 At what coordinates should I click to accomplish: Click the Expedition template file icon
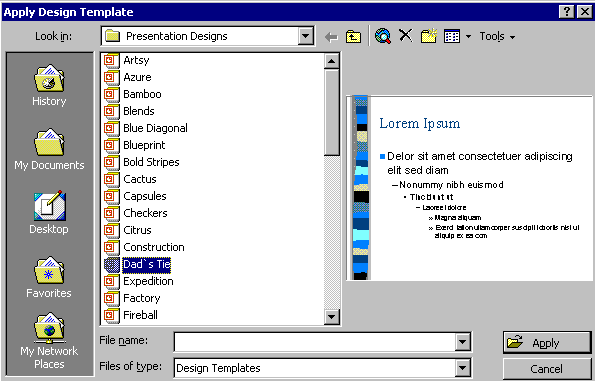[112, 281]
